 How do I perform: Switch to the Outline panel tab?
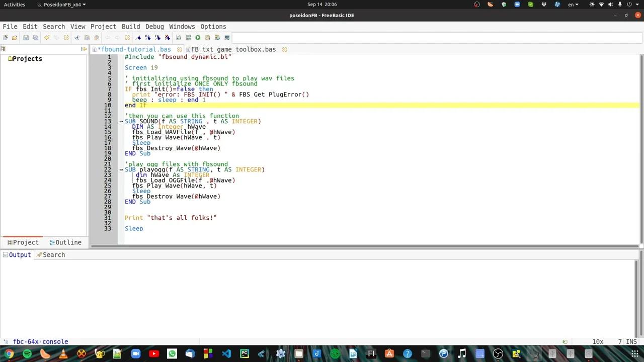click(66, 242)
